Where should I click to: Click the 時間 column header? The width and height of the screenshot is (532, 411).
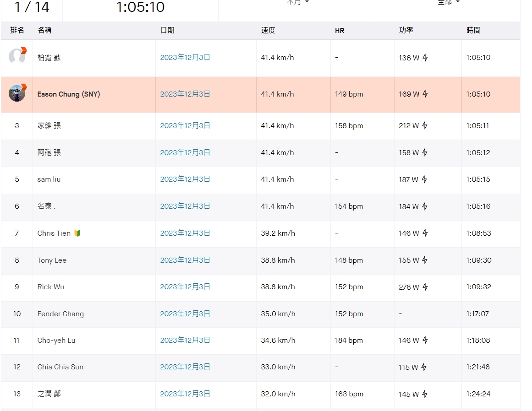point(473,31)
